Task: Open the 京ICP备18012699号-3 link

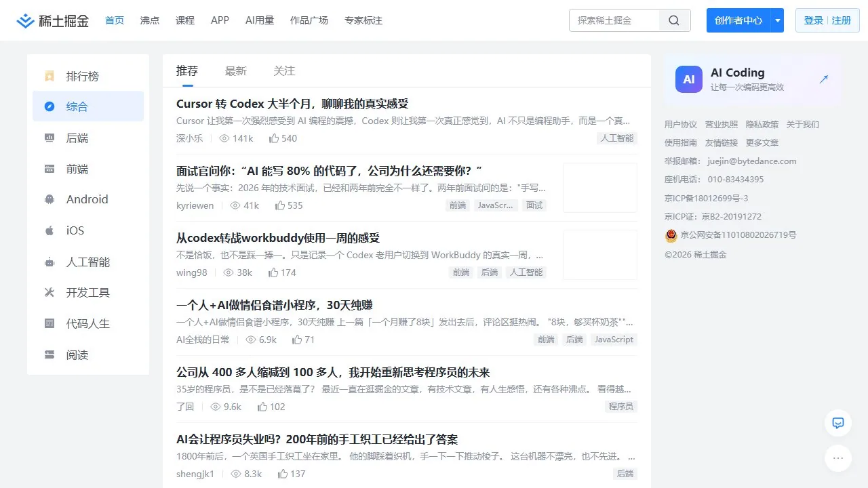Action: pyautogui.click(x=706, y=199)
